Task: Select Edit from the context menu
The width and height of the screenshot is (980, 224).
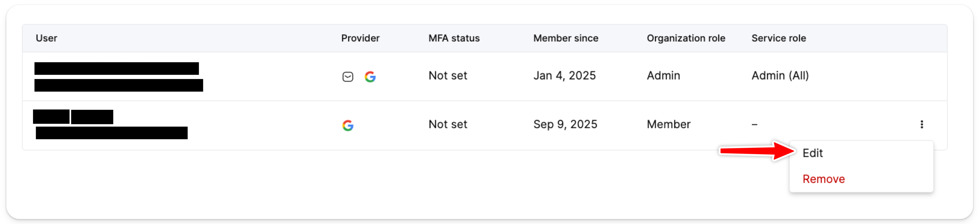Action: (x=813, y=153)
